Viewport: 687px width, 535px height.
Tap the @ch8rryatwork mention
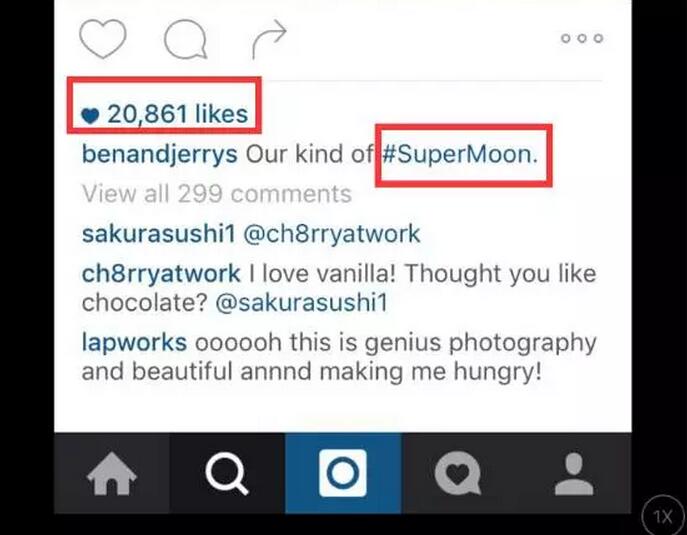[332, 234]
